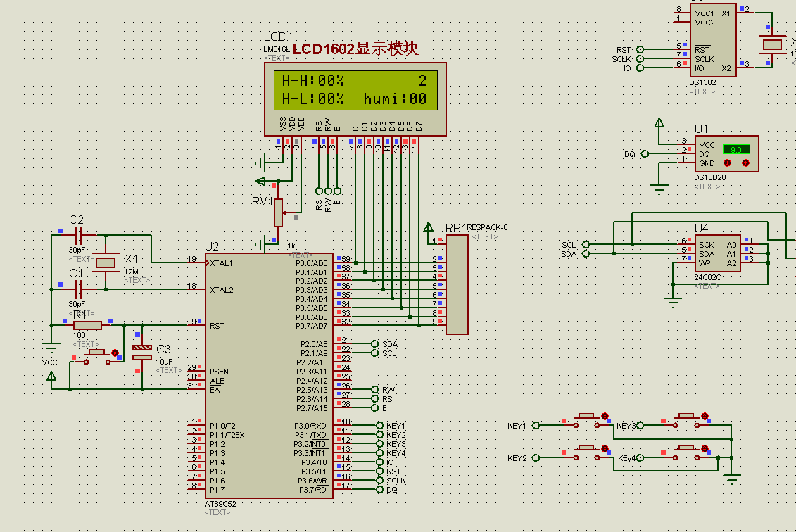Select the U2 AT89C52 microcontroller body
Image resolution: width=796 pixels, height=532 pixels.
[269, 376]
